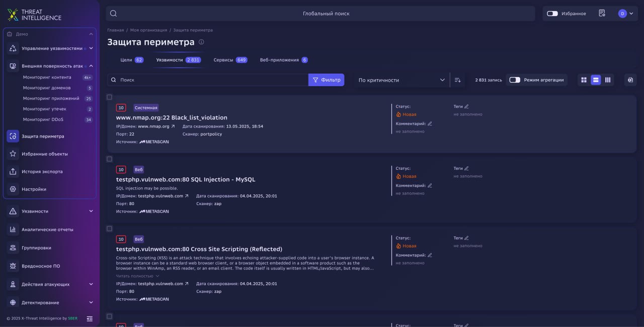644x327 pixels.
Task: Open the По критичности sort dropdown
Action: click(x=401, y=80)
